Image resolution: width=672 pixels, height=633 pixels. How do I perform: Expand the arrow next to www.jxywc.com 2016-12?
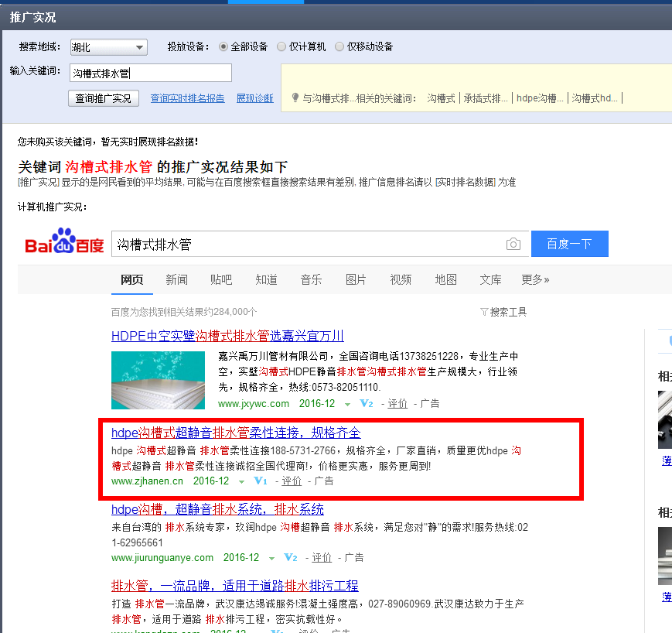pyautogui.click(x=347, y=405)
